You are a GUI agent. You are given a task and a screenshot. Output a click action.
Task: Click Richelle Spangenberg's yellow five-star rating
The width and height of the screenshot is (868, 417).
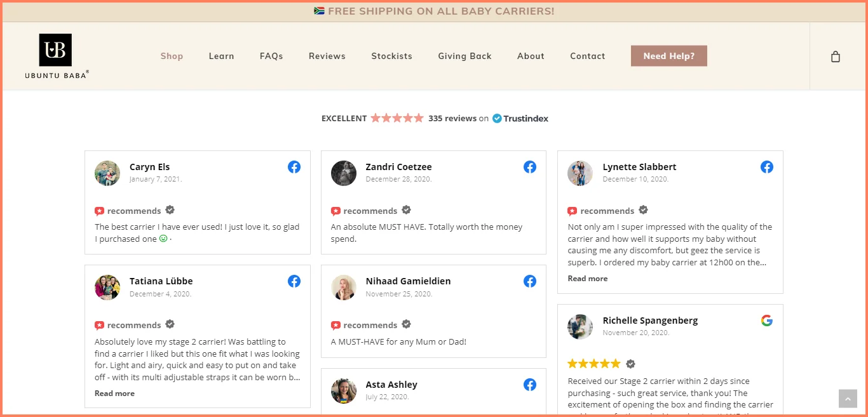593,364
